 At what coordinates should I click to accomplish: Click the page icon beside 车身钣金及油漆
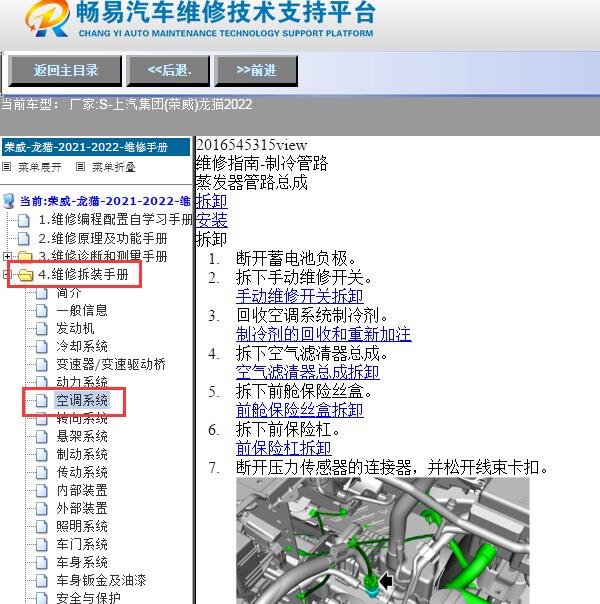pos(42,581)
